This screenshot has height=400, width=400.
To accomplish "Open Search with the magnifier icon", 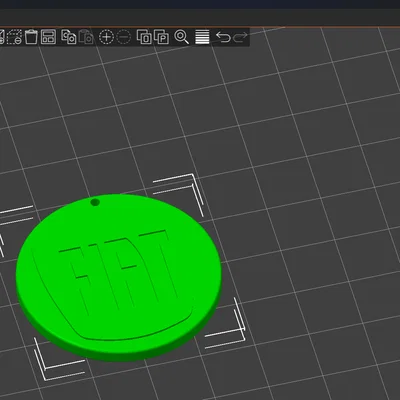I will coord(182,37).
